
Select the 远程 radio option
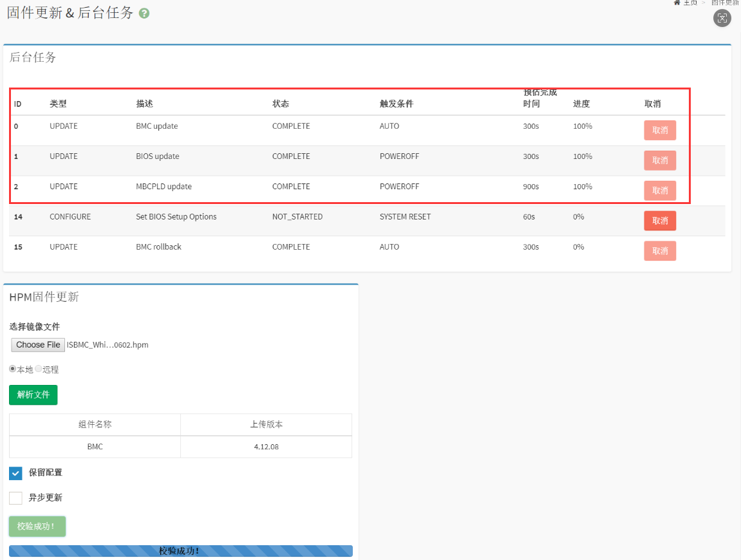click(38, 369)
